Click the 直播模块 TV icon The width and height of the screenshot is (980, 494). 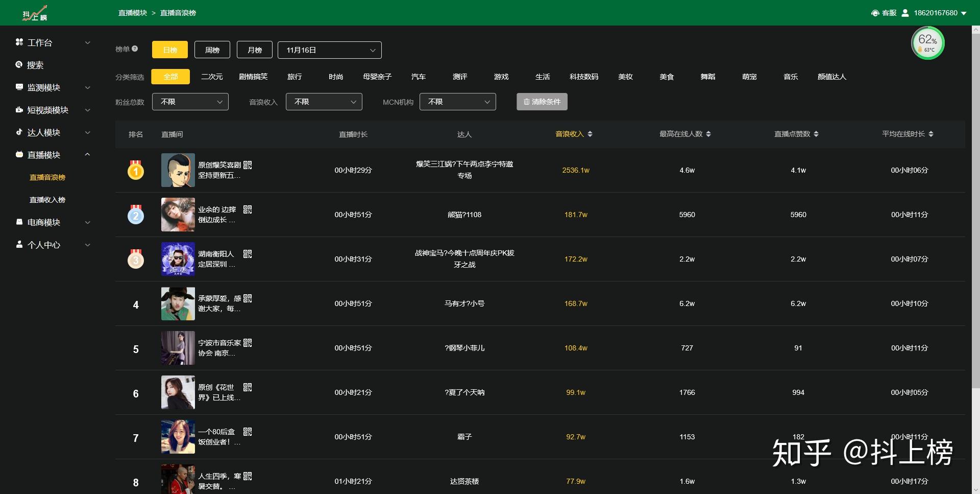click(x=19, y=154)
